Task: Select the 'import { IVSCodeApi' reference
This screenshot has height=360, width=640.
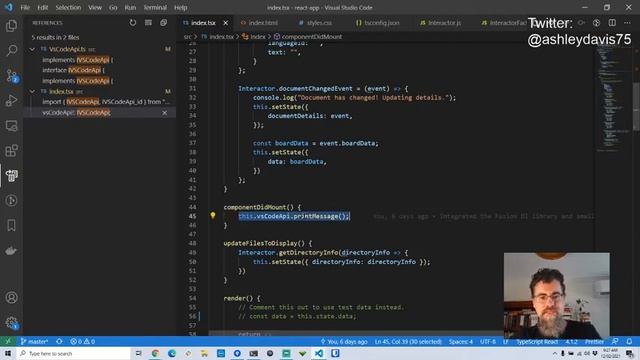Action: coord(106,102)
